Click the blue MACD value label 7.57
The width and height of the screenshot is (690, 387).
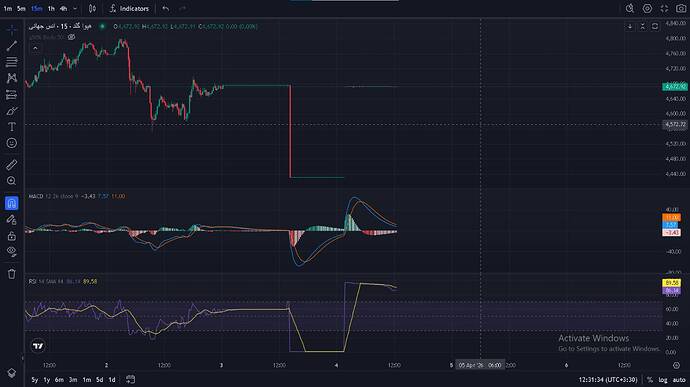point(672,225)
